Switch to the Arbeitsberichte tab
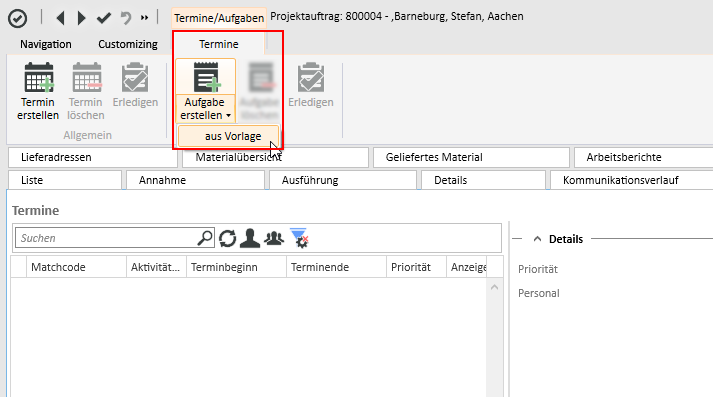 click(643, 157)
